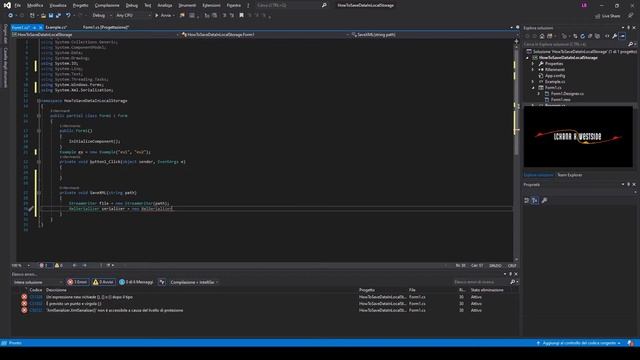Screen dimensions: 640x360
Task: Open the Intera soluzione scope dropdown
Action: pos(38,282)
